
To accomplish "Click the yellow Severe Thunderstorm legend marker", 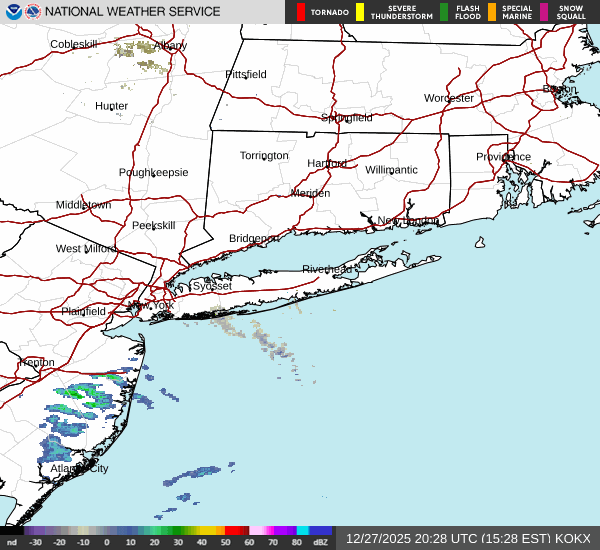I will [359, 12].
